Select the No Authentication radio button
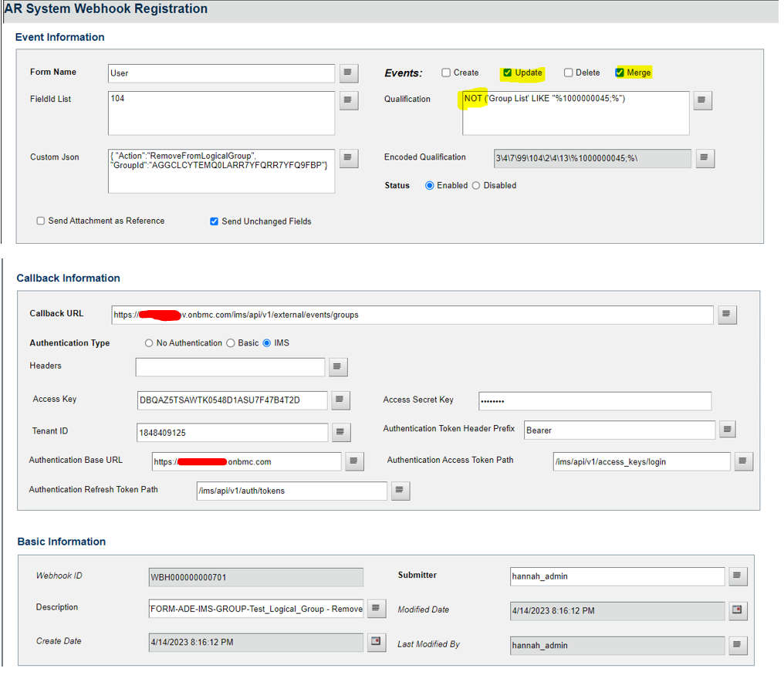 click(x=147, y=343)
